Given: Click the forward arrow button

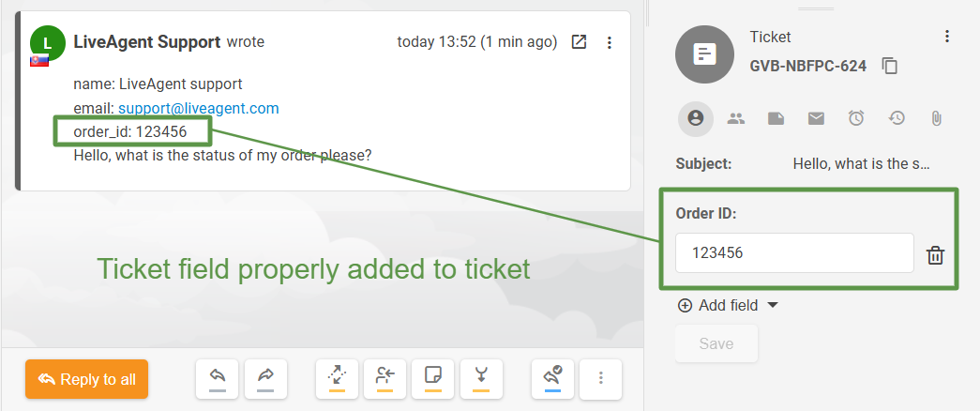Looking at the screenshot, I should [265, 378].
